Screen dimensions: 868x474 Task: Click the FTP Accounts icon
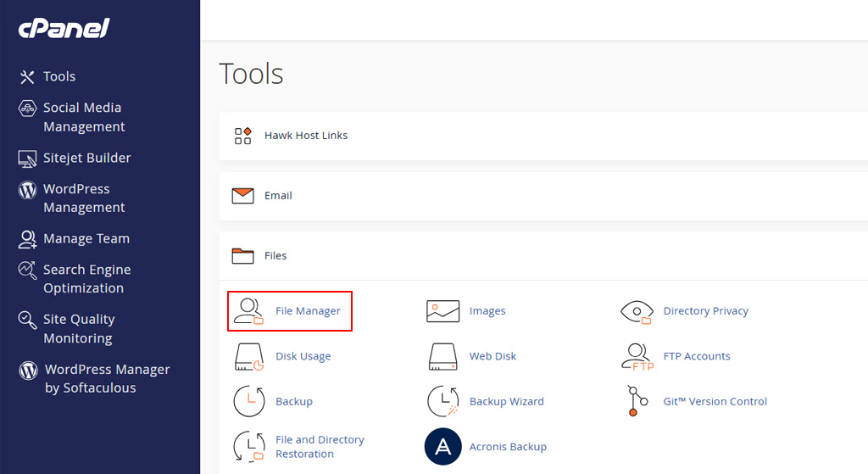point(637,357)
